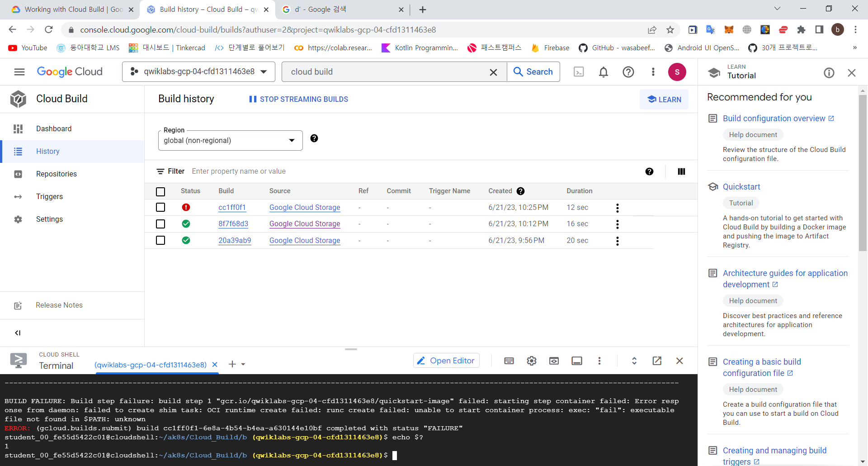The width and height of the screenshot is (868, 466).
Task: Open the main navigation hamburger menu
Action: (19, 72)
